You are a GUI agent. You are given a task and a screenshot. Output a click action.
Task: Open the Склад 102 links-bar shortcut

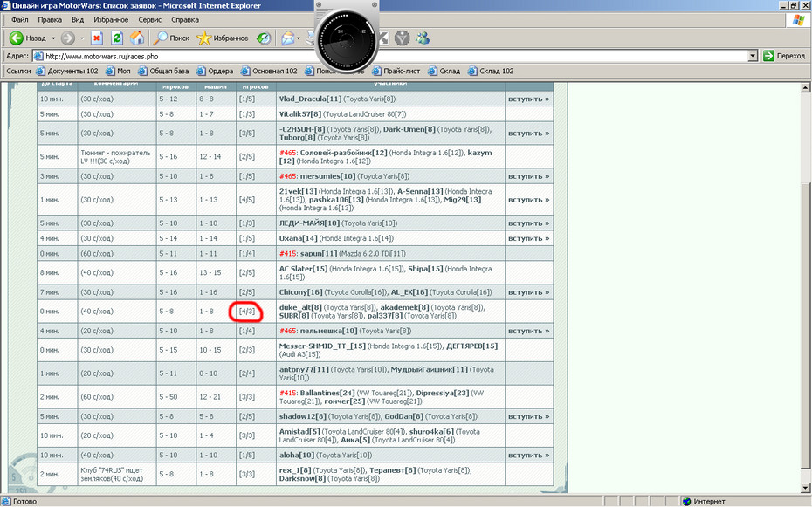(491, 71)
